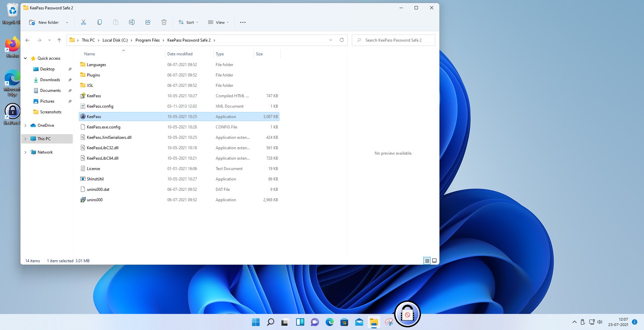
Task: Click KeePass 2 desktop shortcut icon
Action: [12, 114]
